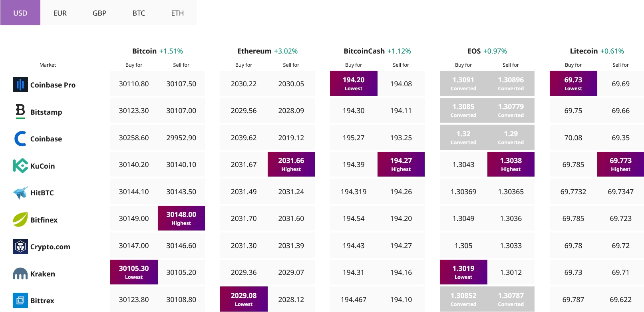
Task: Select Bitfinex's highest Bitcoin sell price 30148.00
Action: [181, 218]
